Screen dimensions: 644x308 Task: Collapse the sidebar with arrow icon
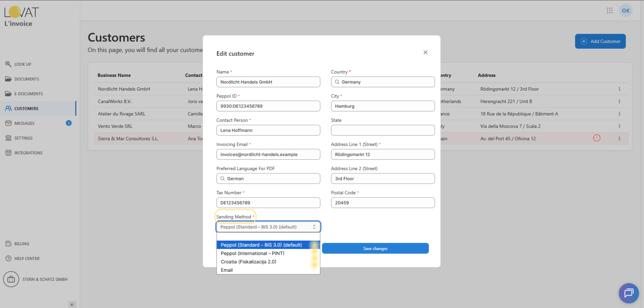coord(72,304)
